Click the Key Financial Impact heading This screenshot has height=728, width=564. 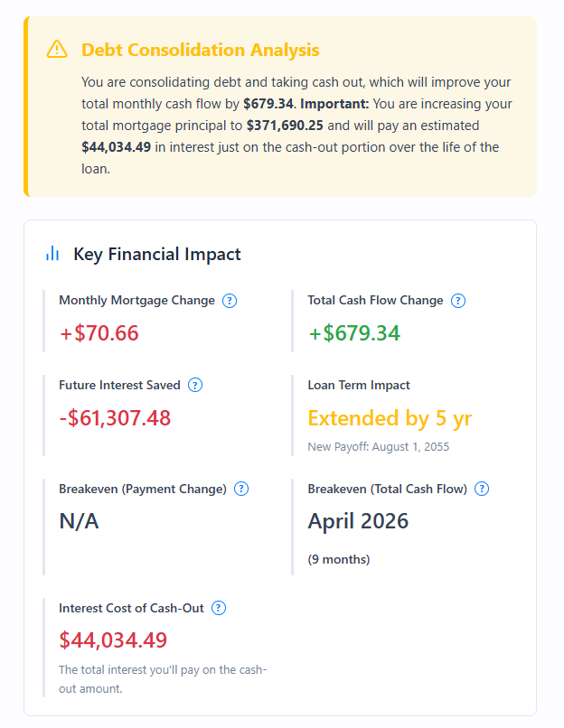[x=158, y=254]
